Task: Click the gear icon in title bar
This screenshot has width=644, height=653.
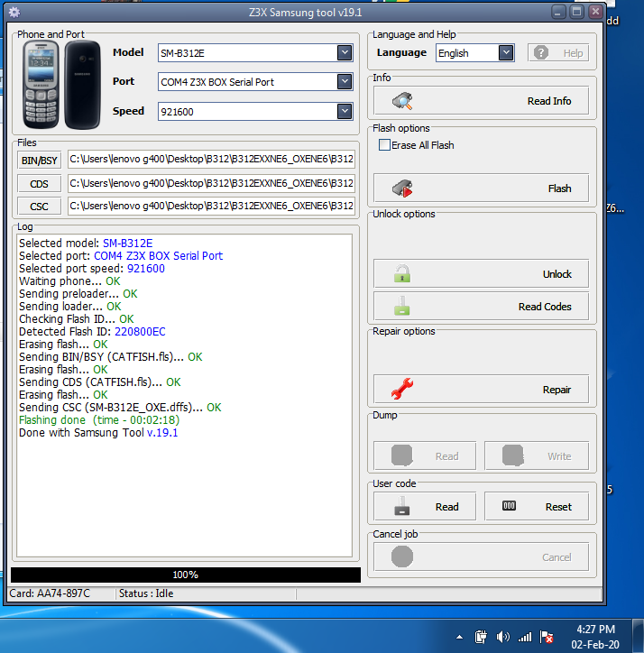Action: tap(14, 13)
